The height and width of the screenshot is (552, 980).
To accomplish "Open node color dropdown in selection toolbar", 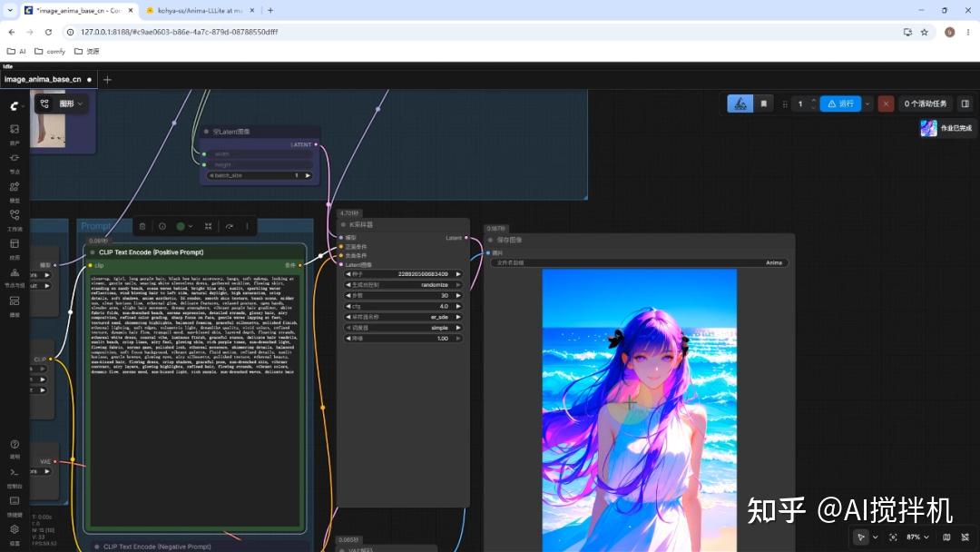I will pos(184,226).
